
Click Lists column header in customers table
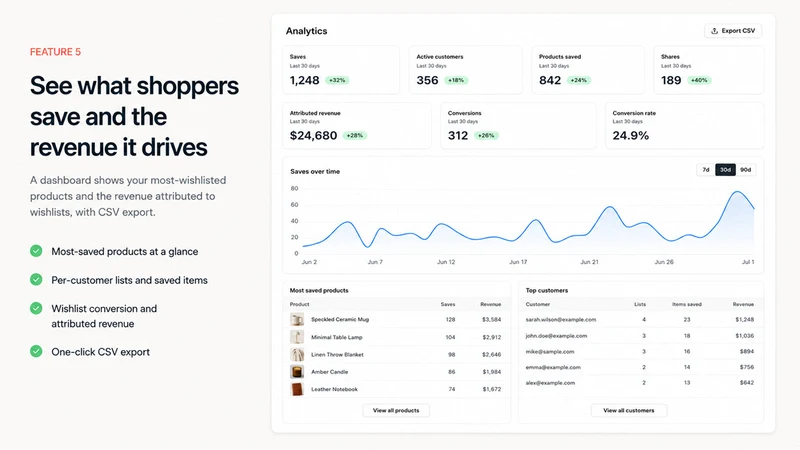coord(640,305)
